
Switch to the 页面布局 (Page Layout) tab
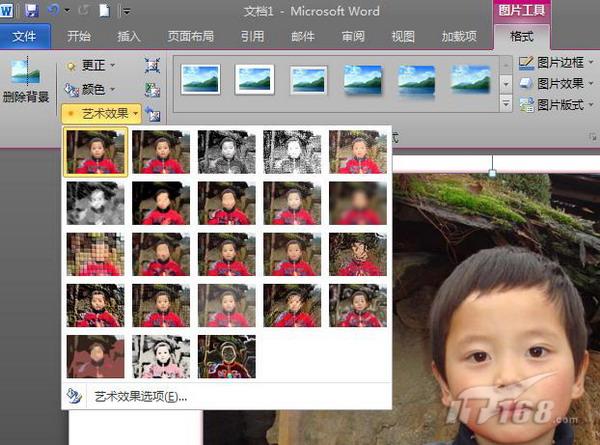[191, 36]
